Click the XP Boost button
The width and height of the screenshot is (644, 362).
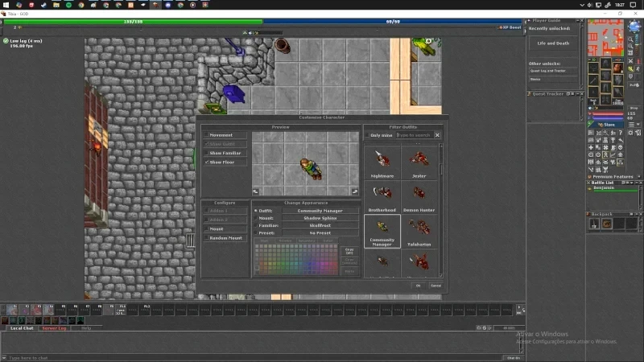click(510, 27)
